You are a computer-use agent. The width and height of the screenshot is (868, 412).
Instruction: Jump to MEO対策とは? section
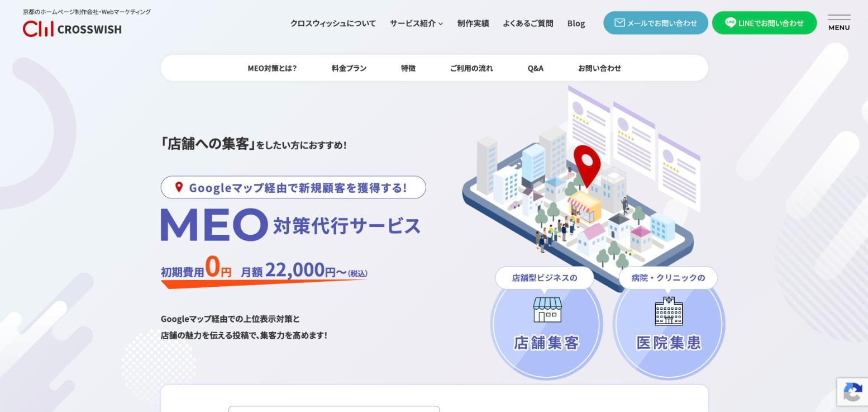point(272,68)
